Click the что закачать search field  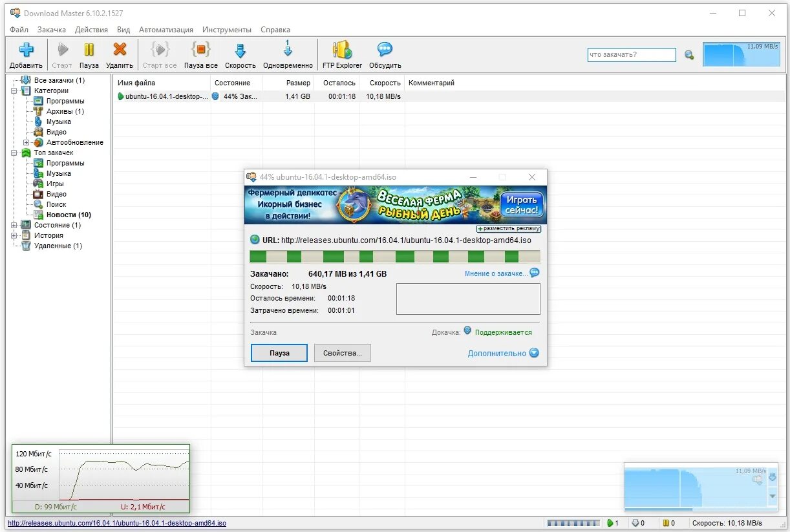coord(632,55)
